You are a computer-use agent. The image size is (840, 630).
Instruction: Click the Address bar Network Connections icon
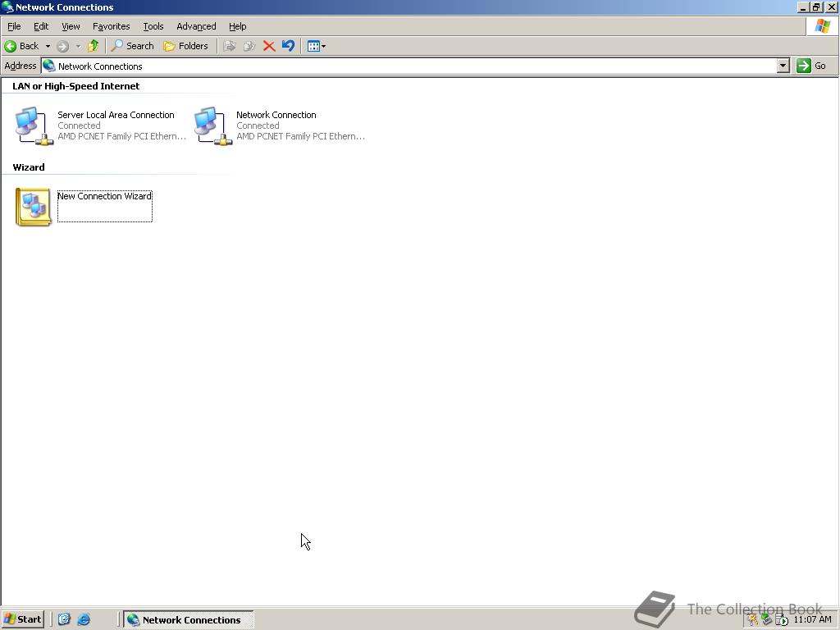(x=49, y=66)
